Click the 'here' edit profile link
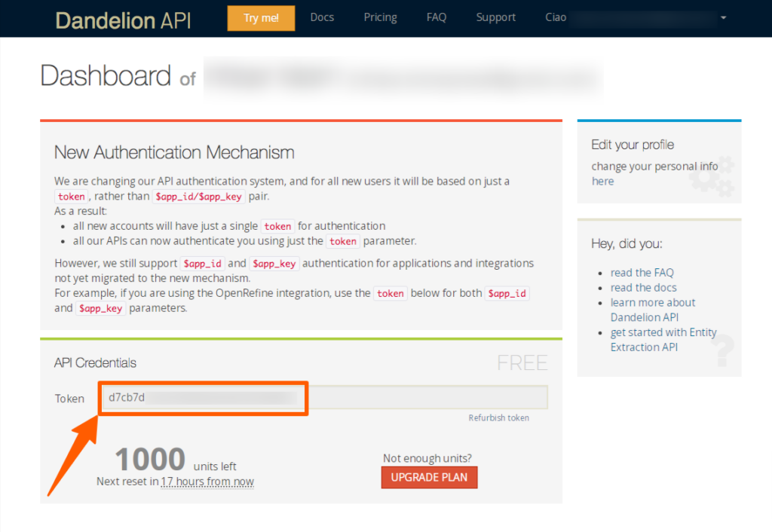This screenshot has height=532, width=772. point(602,181)
